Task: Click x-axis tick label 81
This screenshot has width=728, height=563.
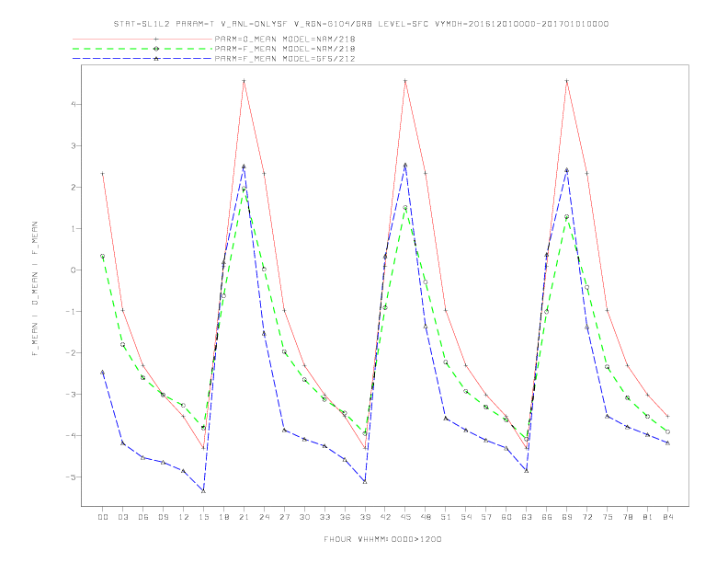Action: (648, 517)
